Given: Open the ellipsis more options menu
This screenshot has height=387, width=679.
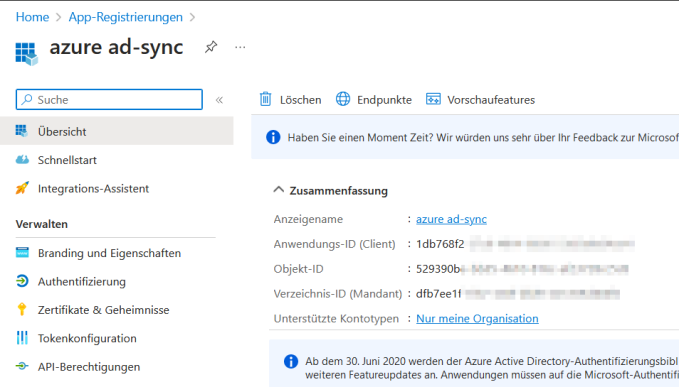Looking at the screenshot, I should (x=240, y=47).
